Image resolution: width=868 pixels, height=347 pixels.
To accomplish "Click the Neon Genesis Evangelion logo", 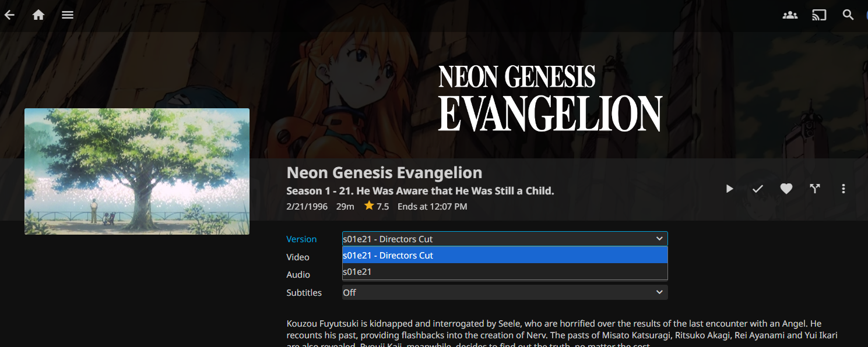I will (x=550, y=98).
